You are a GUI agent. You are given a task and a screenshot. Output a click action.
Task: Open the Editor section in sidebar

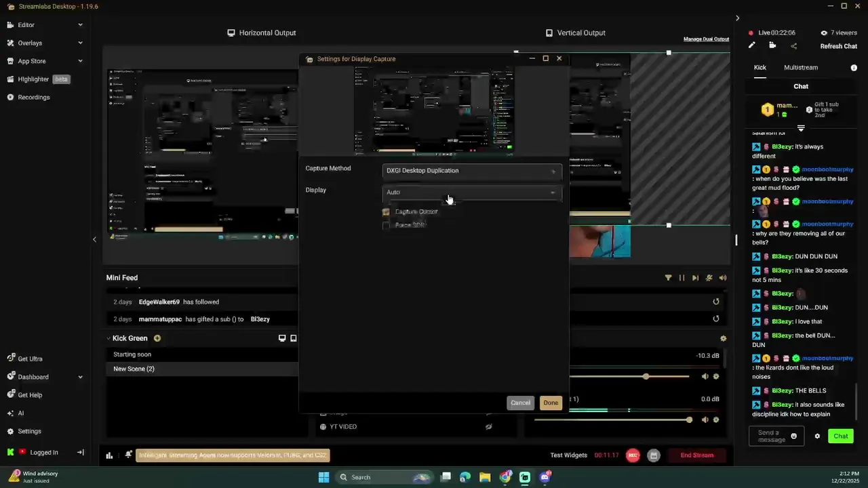pyautogui.click(x=26, y=25)
